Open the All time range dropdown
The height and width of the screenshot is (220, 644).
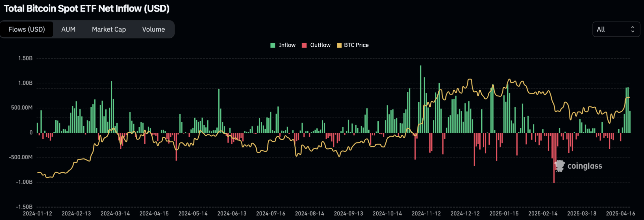tap(615, 30)
